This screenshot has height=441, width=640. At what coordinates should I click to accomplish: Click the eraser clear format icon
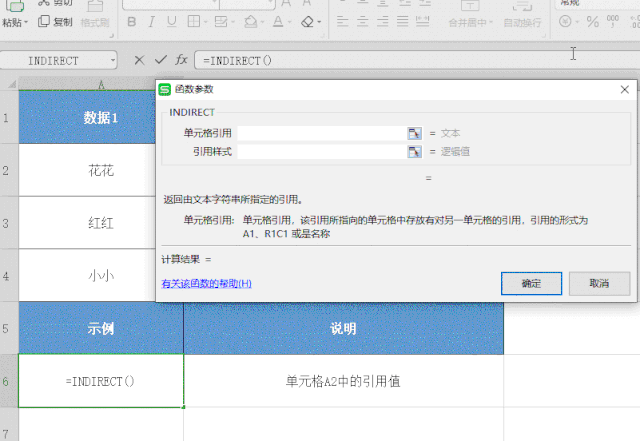(307, 22)
